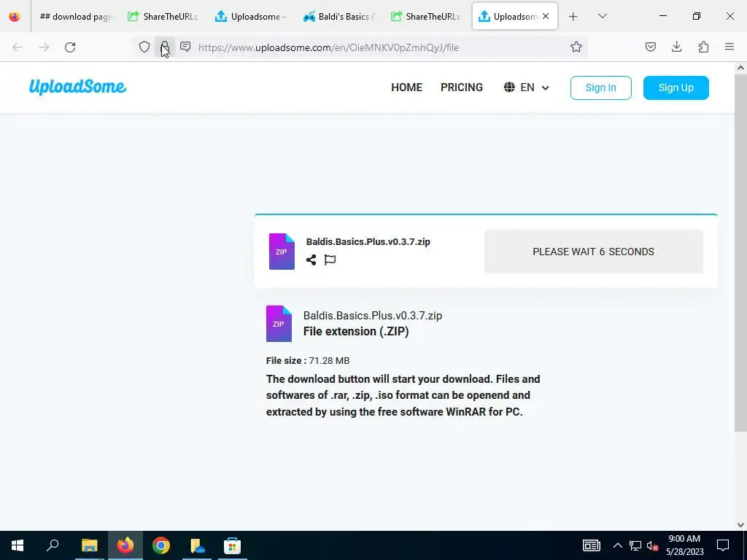Click the scroll down arrow of the page
Image resolution: width=747 pixels, height=560 pixels.
click(740, 525)
